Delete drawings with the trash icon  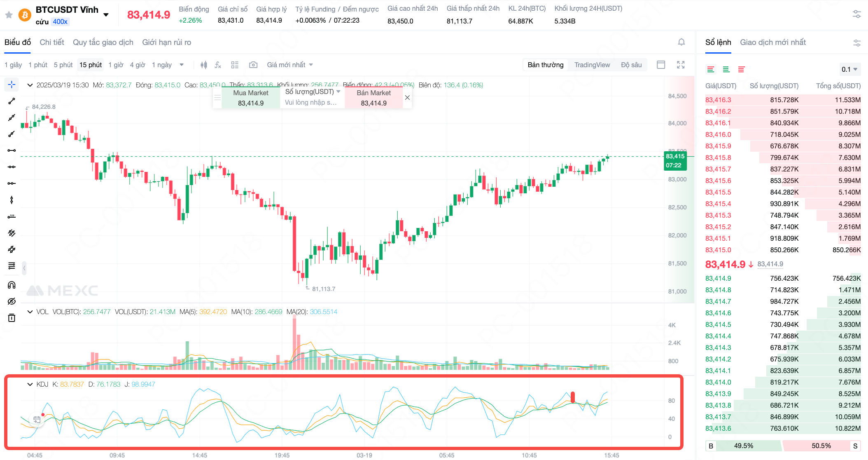(12, 318)
